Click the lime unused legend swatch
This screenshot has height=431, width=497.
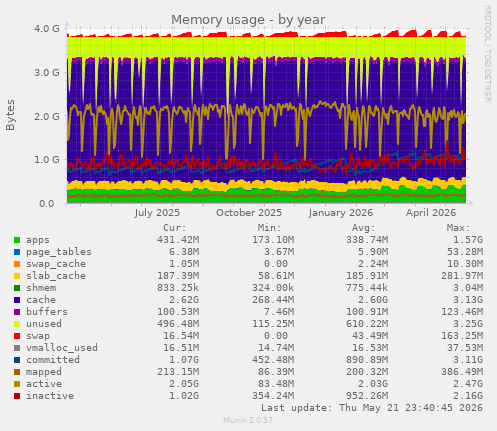coord(17,324)
